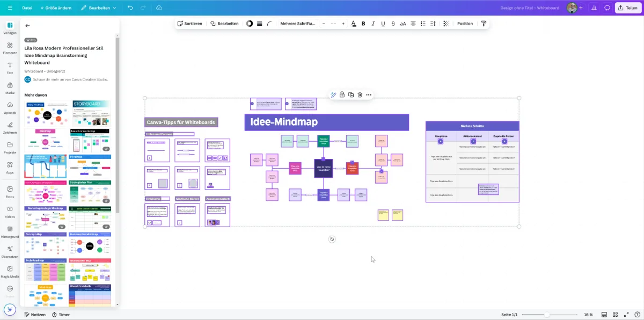Select the STORYBOARD template thumbnail
Screen dimensions: 644x320
[x=90, y=113]
